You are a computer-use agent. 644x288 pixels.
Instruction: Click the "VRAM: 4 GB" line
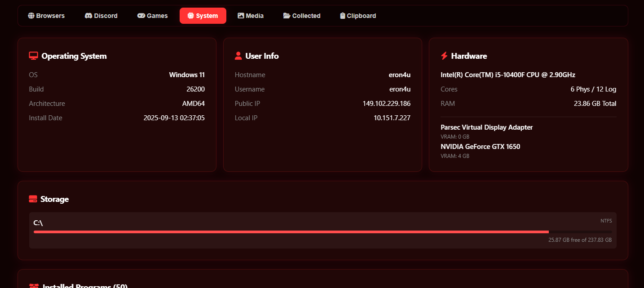(455, 156)
